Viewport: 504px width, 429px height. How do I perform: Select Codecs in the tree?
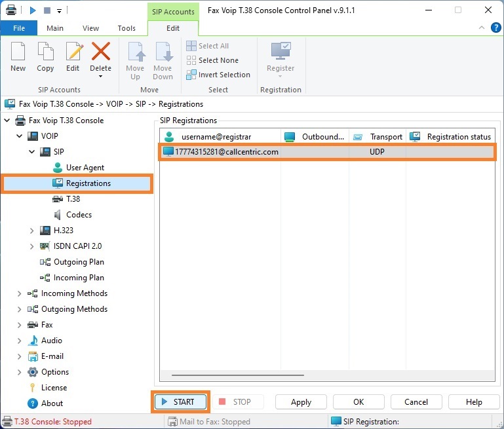point(79,215)
